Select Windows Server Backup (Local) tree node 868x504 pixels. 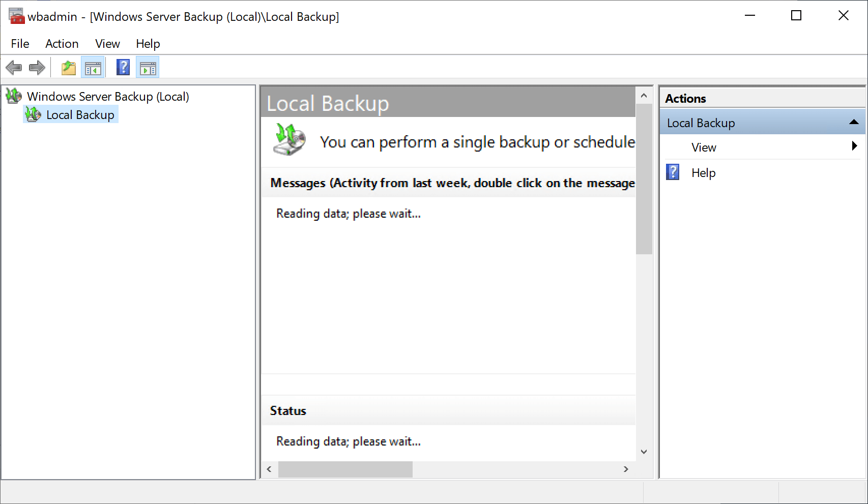[108, 97]
